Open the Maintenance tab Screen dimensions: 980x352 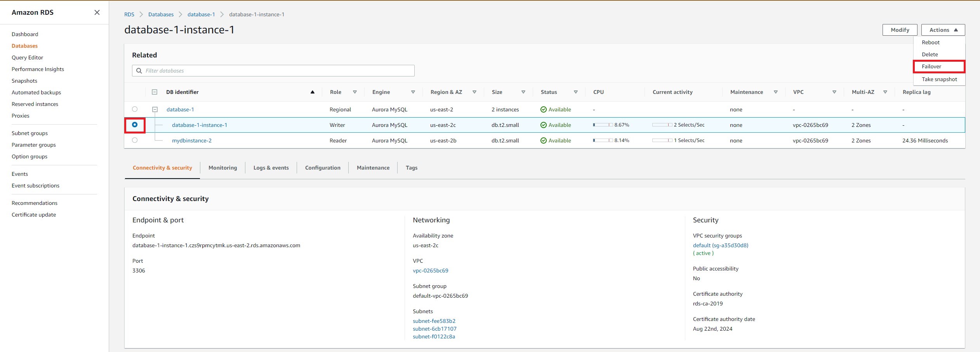point(373,168)
